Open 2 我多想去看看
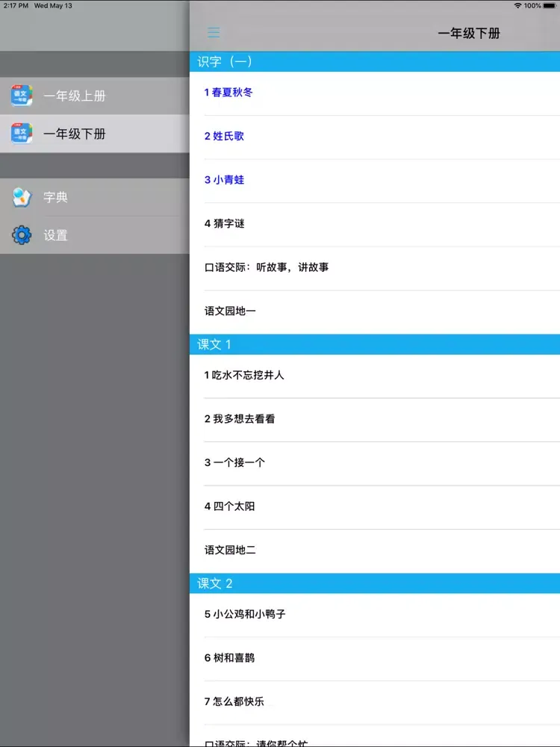The image size is (560, 747). tap(375, 420)
